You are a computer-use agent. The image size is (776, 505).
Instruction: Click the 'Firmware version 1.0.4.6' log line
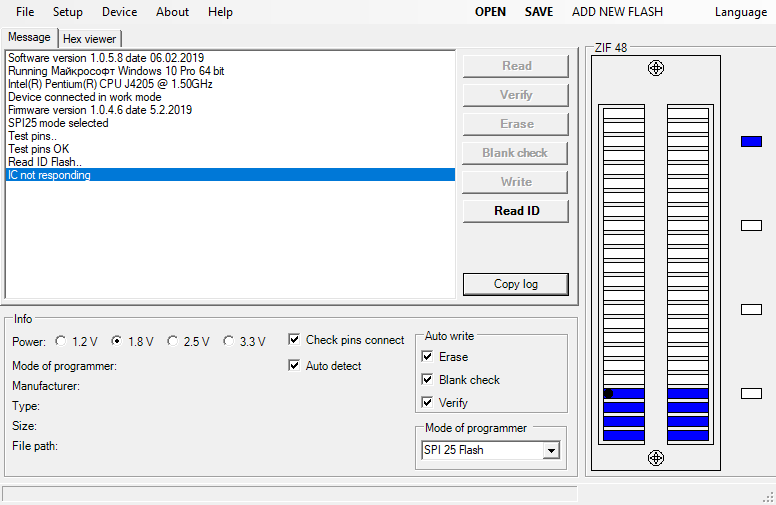click(x=230, y=110)
